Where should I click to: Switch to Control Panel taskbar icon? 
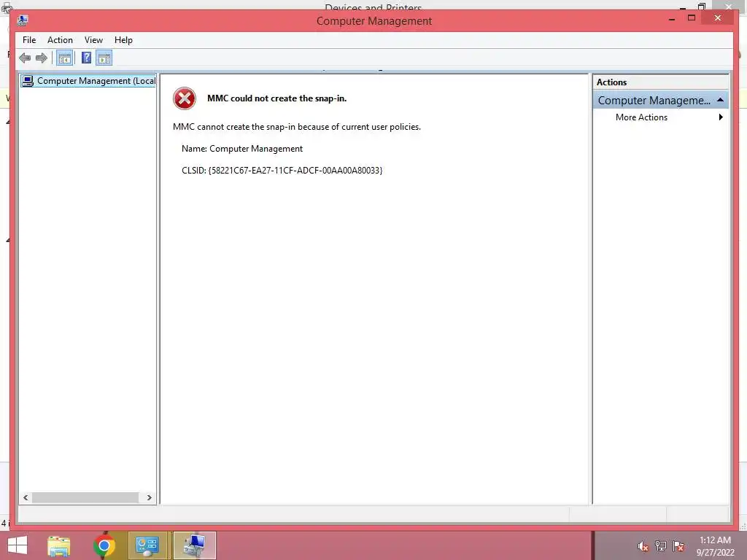147,545
